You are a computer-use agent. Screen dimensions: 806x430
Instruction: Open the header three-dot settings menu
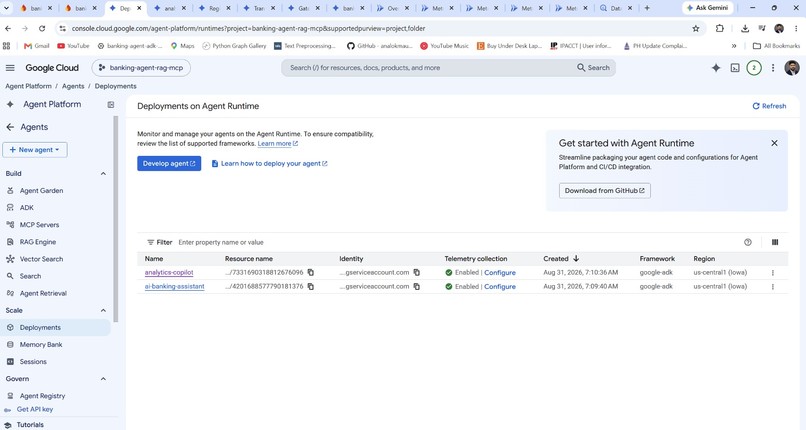coord(773,68)
